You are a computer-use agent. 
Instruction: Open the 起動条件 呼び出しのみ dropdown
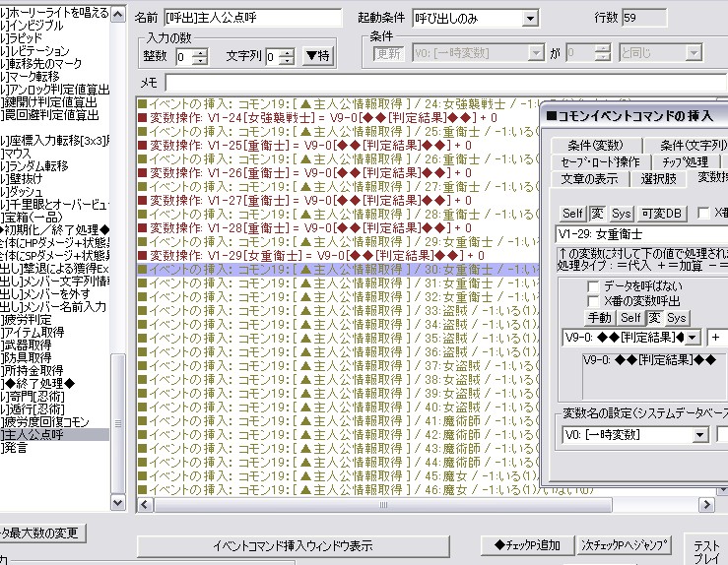(530, 19)
